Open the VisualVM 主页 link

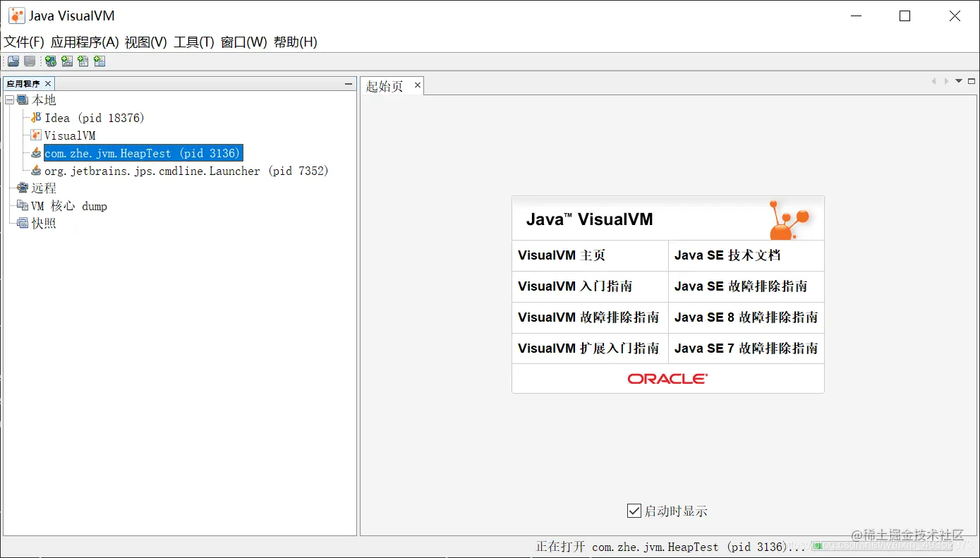tap(562, 255)
